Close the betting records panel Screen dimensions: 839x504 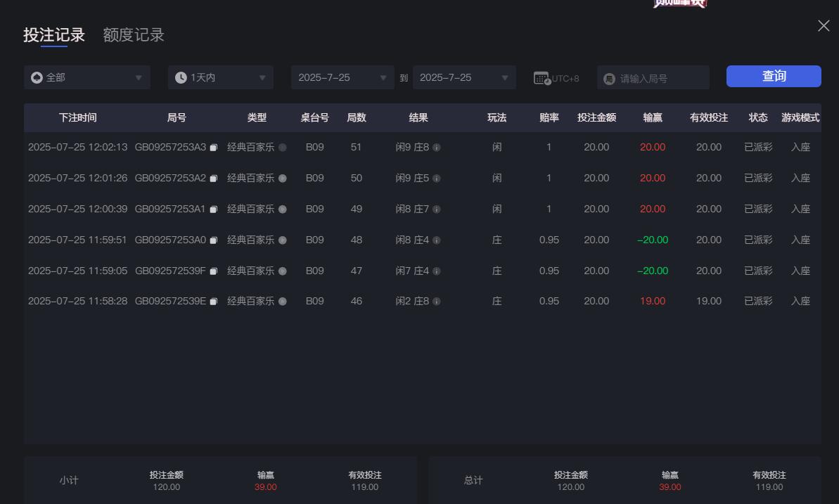click(x=823, y=25)
